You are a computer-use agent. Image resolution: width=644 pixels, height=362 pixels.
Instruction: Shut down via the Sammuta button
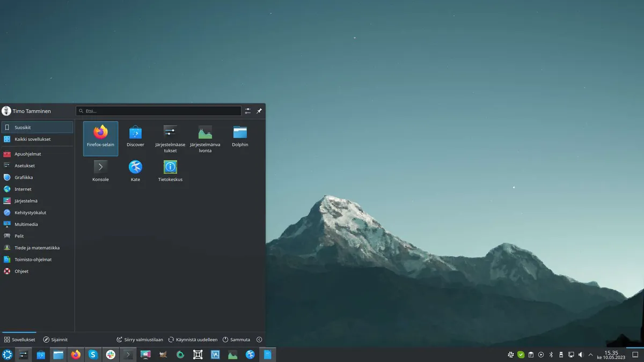point(236,339)
